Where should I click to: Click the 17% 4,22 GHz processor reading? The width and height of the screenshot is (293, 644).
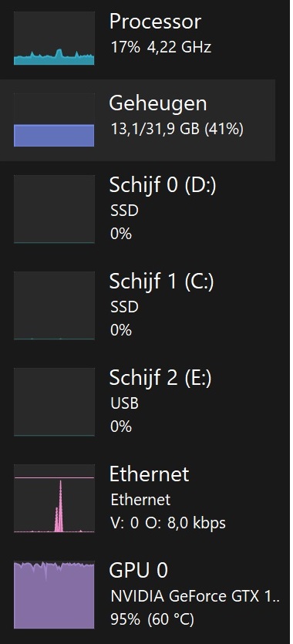(161, 47)
